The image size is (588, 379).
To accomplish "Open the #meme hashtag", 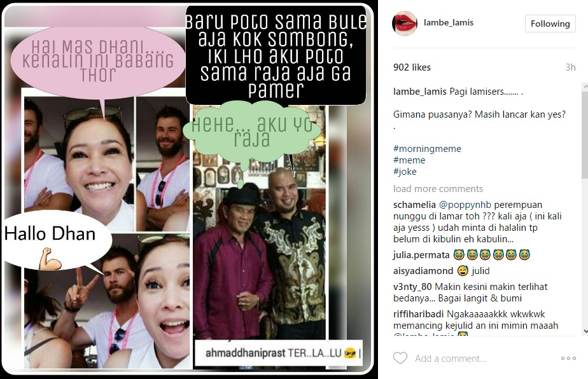I will click(409, 160).
